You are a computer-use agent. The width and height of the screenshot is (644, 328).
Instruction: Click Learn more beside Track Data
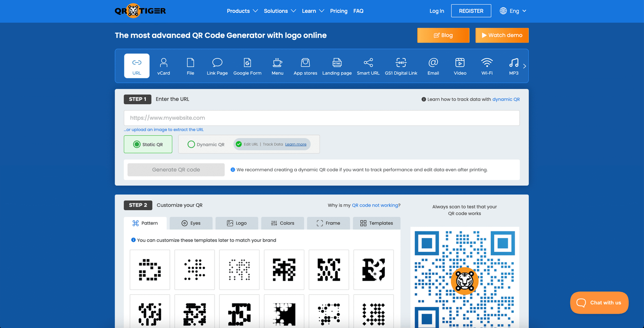[x=296, y=144]
